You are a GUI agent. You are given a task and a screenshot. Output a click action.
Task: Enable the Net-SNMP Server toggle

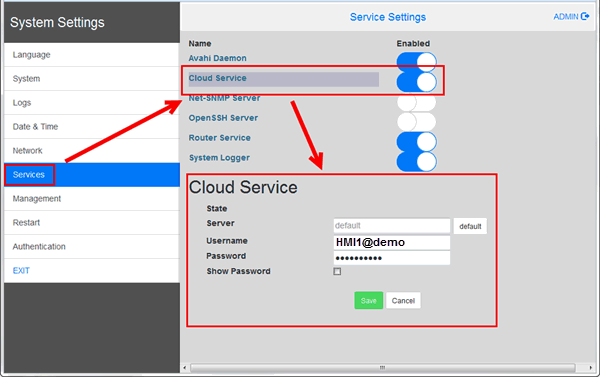point(416,102)
